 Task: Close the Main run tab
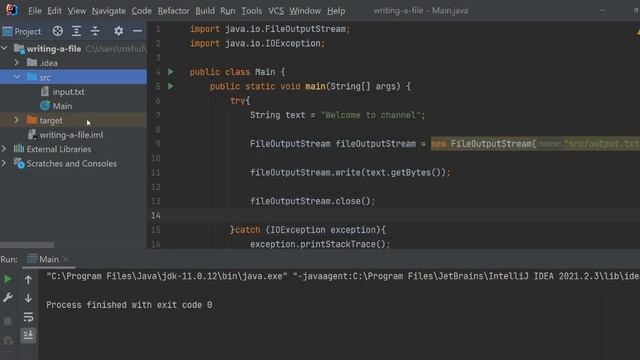pos(66,259)
